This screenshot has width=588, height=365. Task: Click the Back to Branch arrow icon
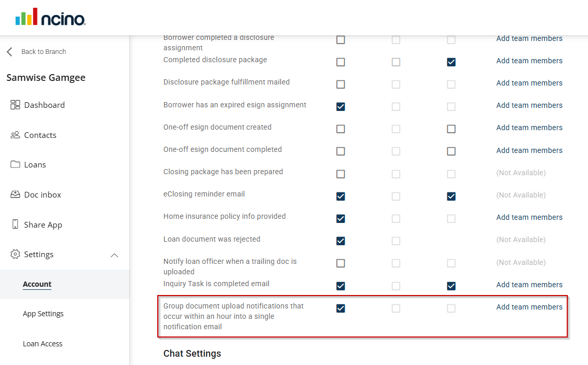9,52
